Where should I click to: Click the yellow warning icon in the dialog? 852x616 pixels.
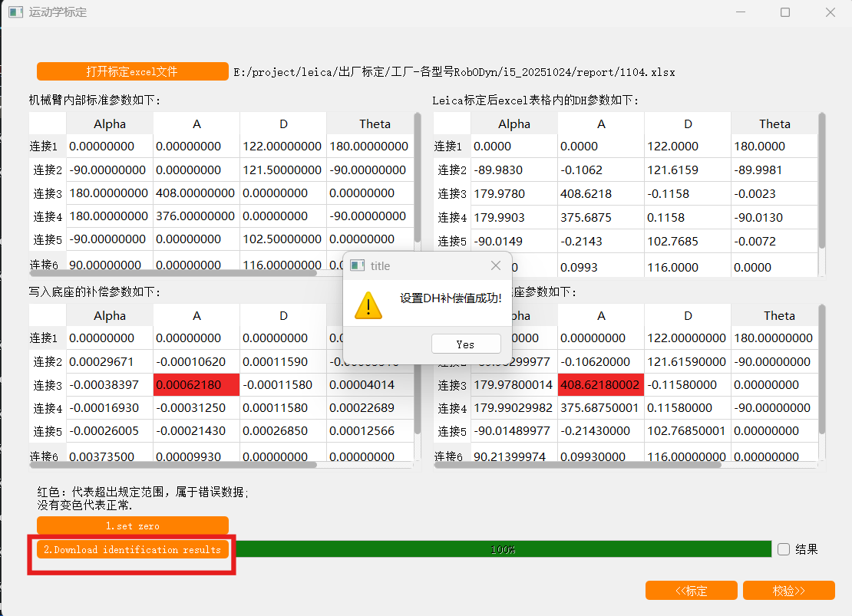tap(368, 305)
